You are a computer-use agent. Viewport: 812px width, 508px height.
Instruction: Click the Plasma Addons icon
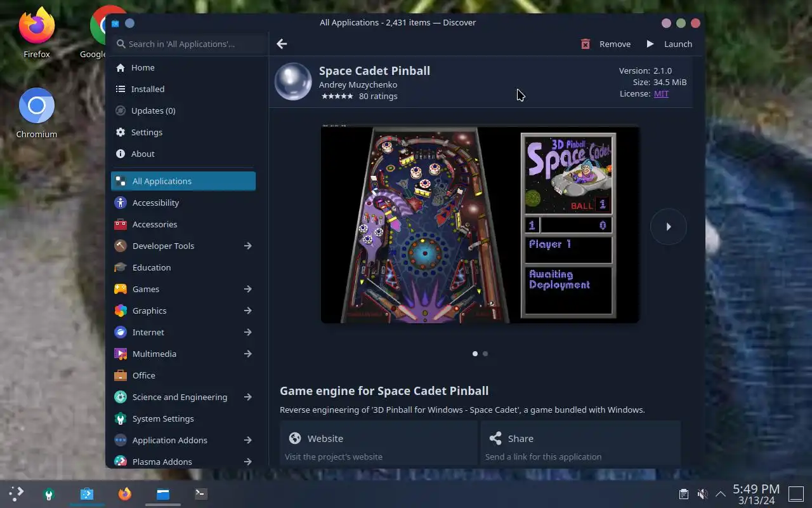pos(121,462)
